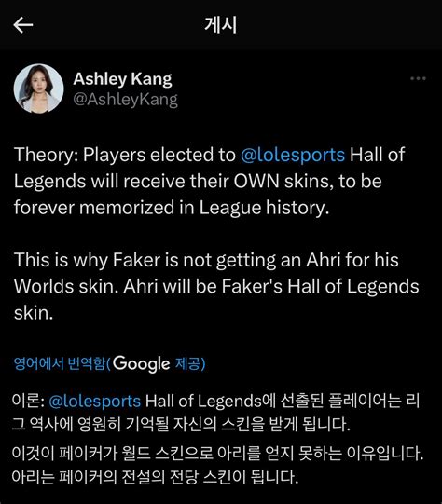The width and height of the screenshot is (442, 504).
Task: Open the @AshleyKang handle
Action: coord(126,100)
